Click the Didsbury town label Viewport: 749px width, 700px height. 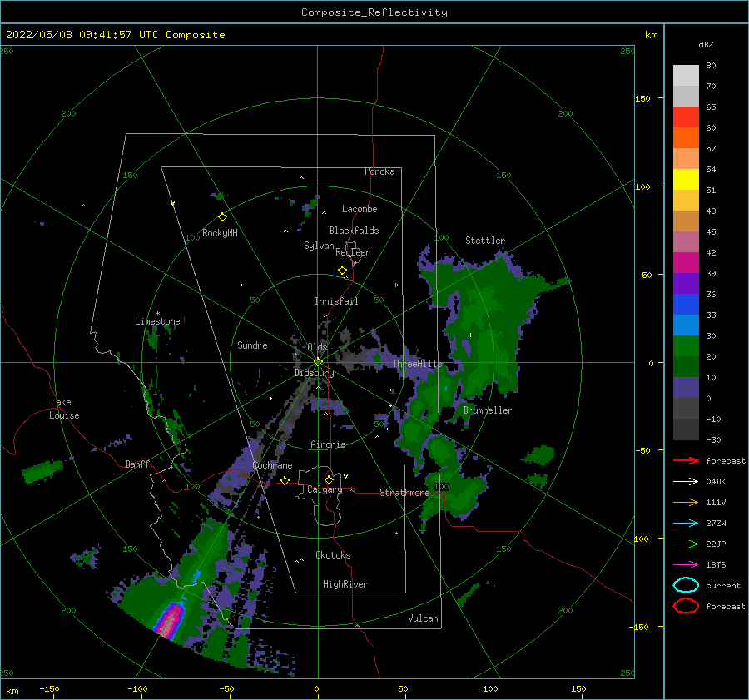click(x=315, y=373)
